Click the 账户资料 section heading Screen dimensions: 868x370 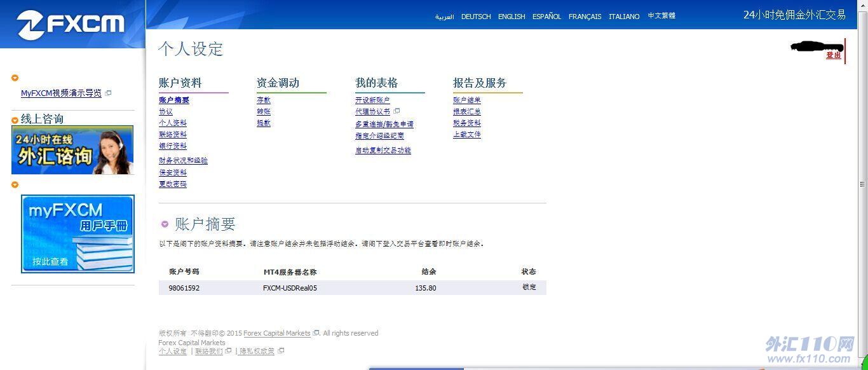(180, 83)
